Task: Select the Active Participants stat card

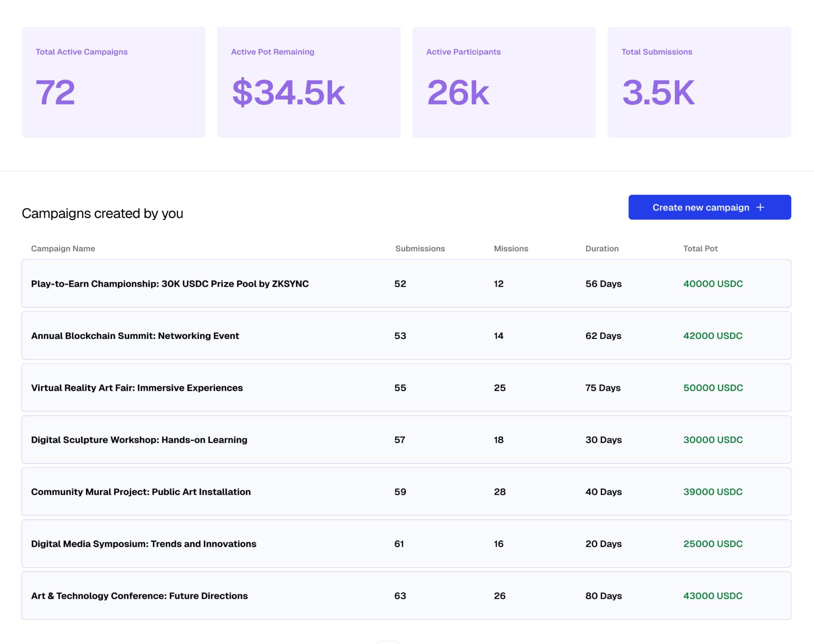Action: click(x=504, y=82)
